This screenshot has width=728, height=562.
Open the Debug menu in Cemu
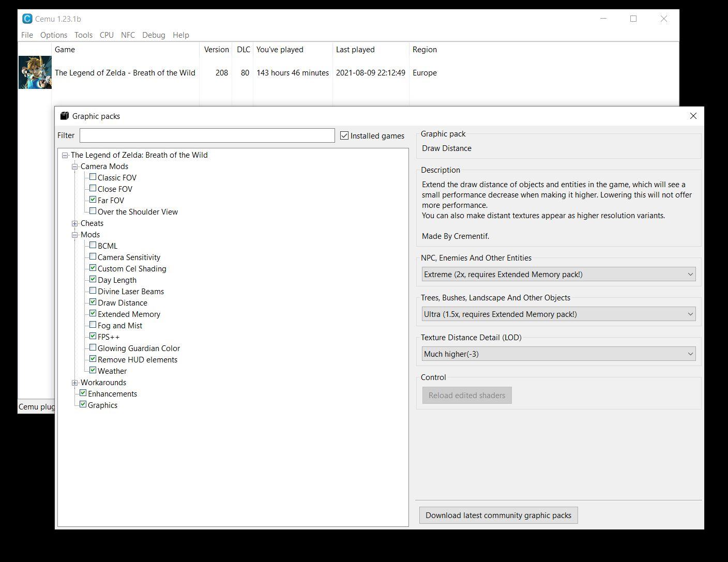point(154,35)
